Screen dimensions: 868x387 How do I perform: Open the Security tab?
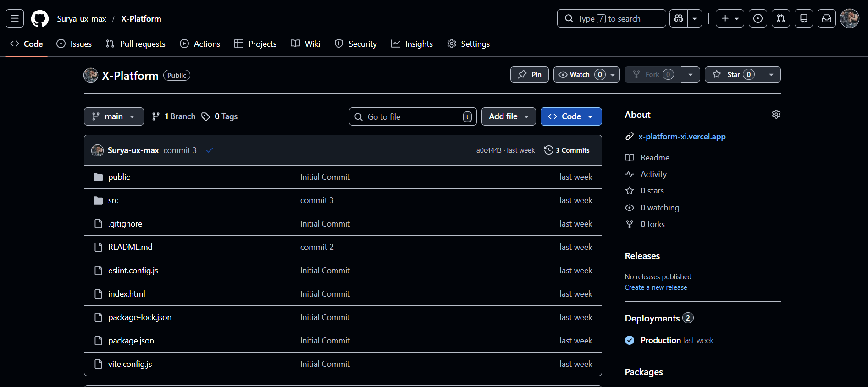pos(356,44)
